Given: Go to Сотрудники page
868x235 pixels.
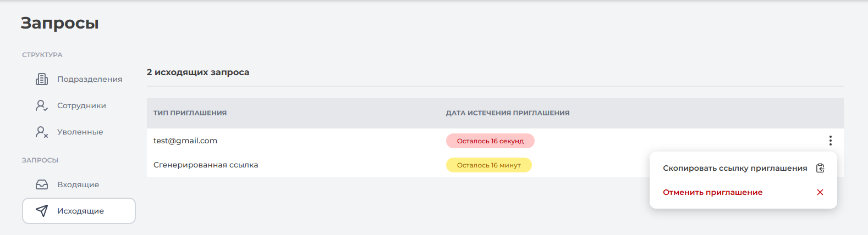Looking at the screenshot, I should point(81,105).
